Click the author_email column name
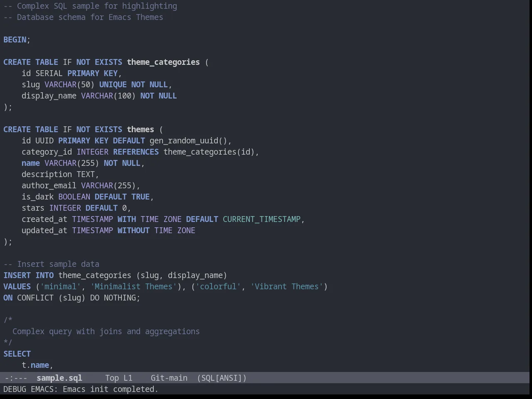532x399 pixels. click(x=49, y=185)
